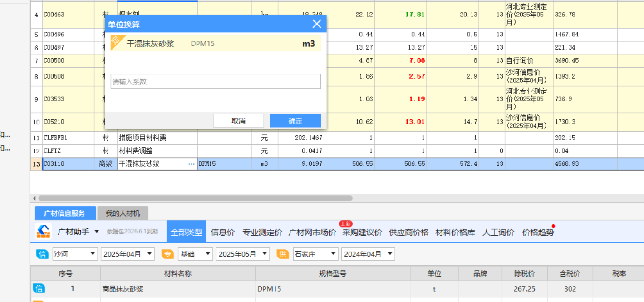Switch to 广材信息服务 tab
This screenshot has width=644, height=302.
(x=65, y=213)
